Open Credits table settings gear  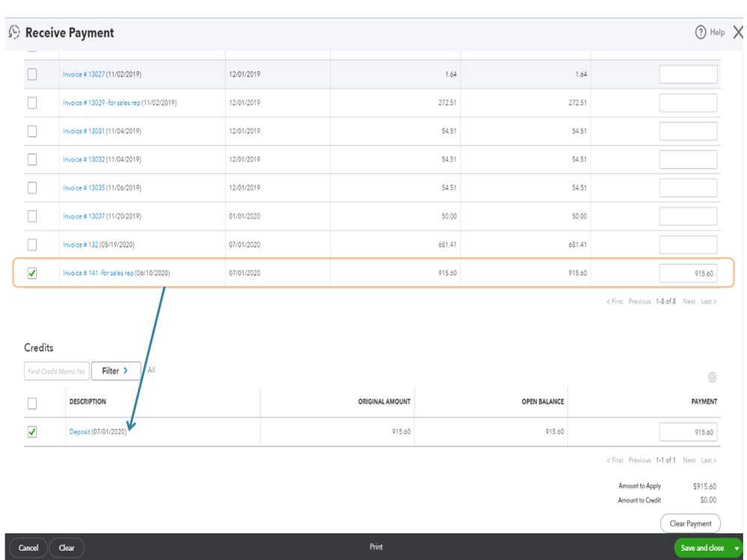712,377
